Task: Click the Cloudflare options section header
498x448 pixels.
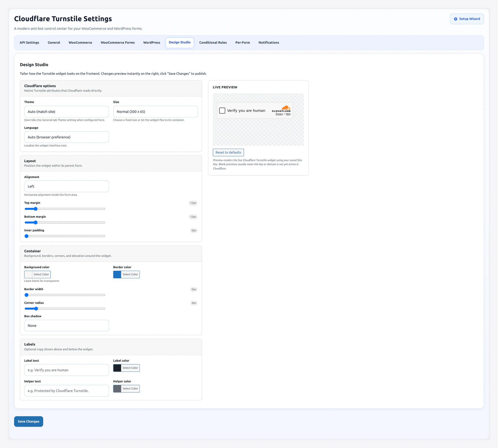Action: point(111,88)
